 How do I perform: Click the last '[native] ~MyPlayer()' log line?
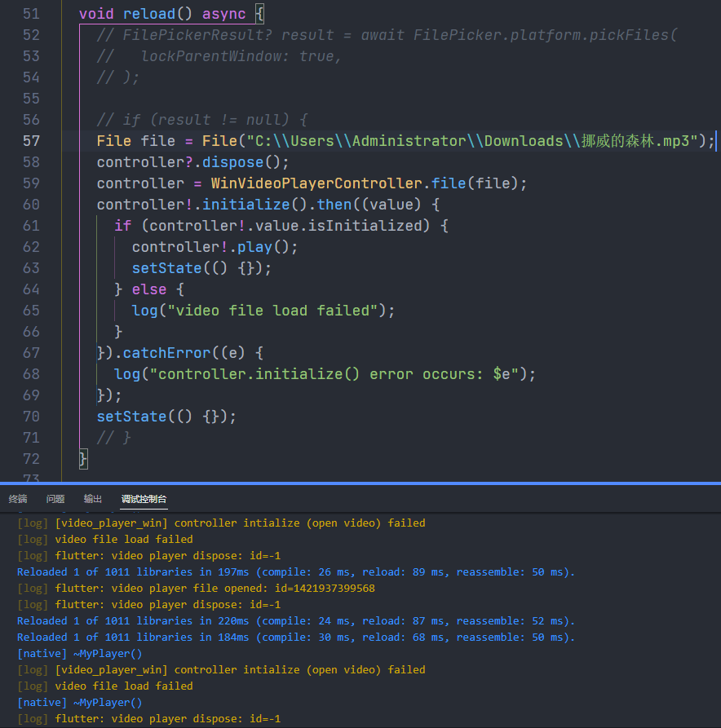tap(79, 703)
